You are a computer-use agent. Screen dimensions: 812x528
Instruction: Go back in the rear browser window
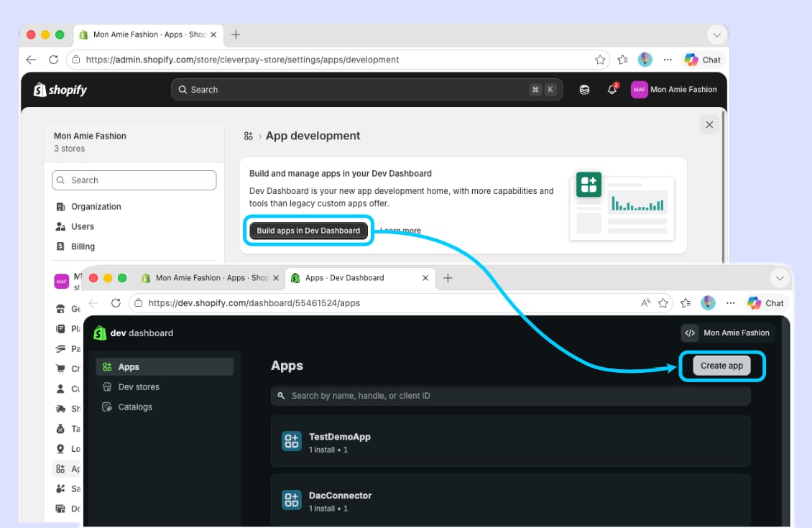pos(31,60)
